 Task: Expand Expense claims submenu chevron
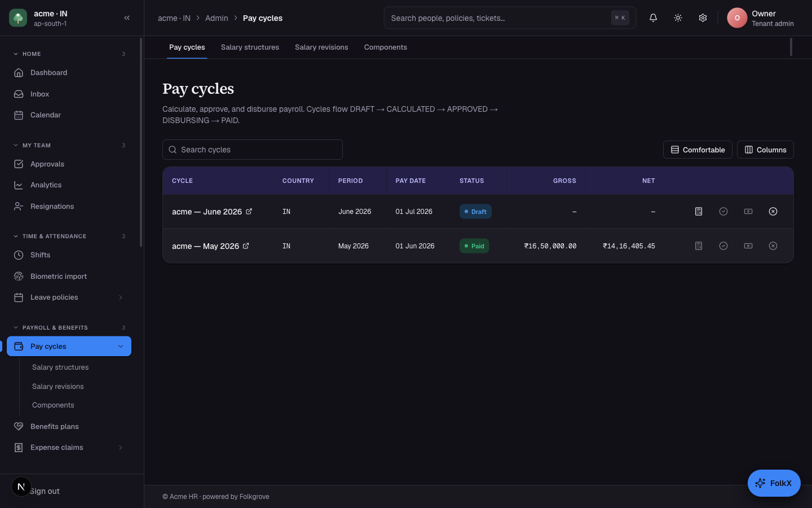coord(120,448)
